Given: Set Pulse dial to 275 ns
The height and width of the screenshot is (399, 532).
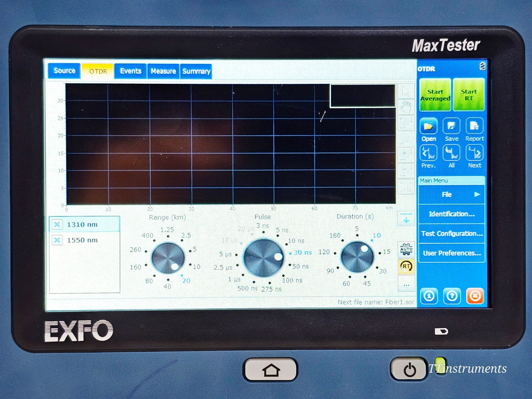Looking at the screenshot, I should pos(271,289).
